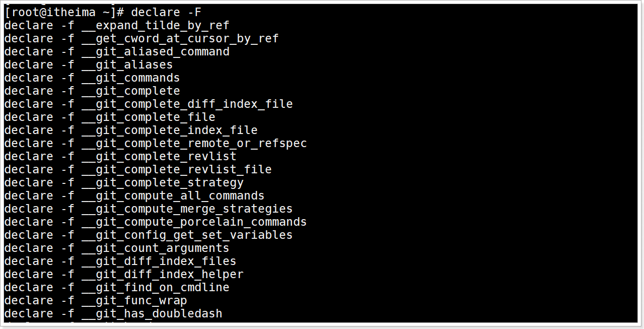644x329 pixels.
Task: Place cursor on __git_commands text
Action: 130,78
